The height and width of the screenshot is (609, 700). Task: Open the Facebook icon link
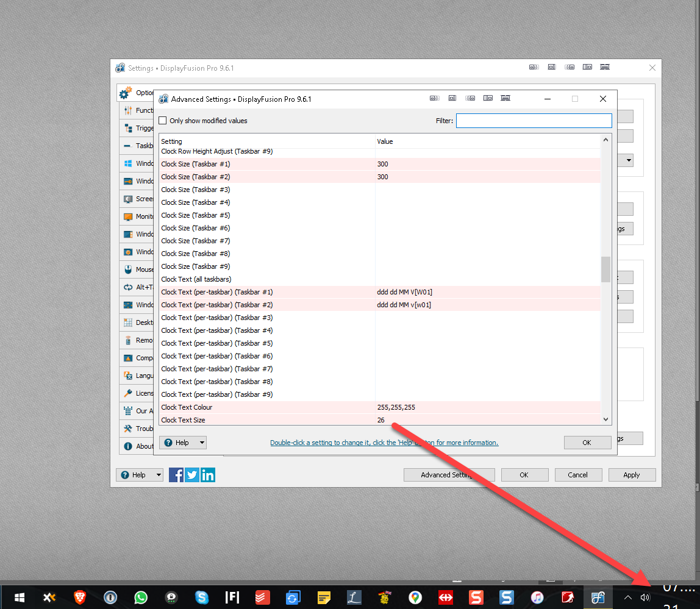coord(176,475)
